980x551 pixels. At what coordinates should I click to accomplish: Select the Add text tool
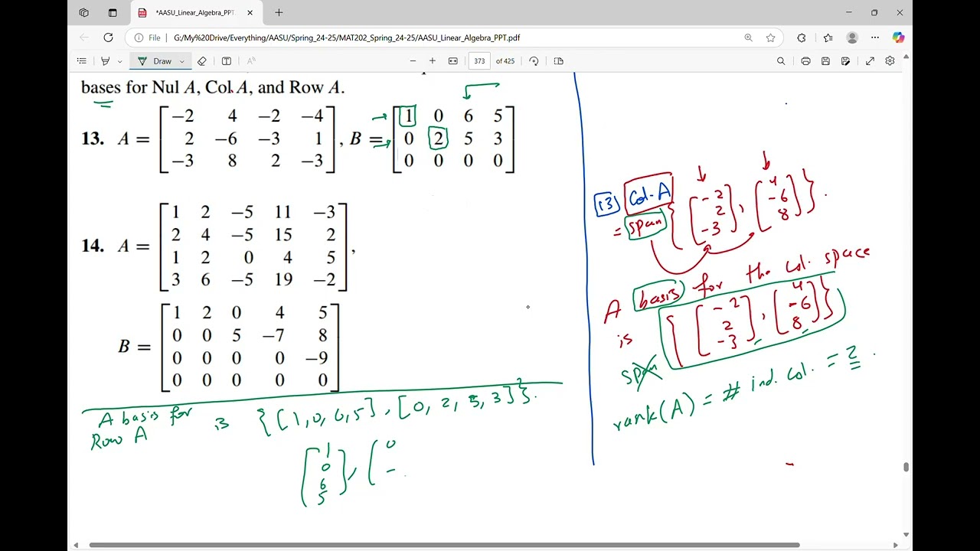227,61
